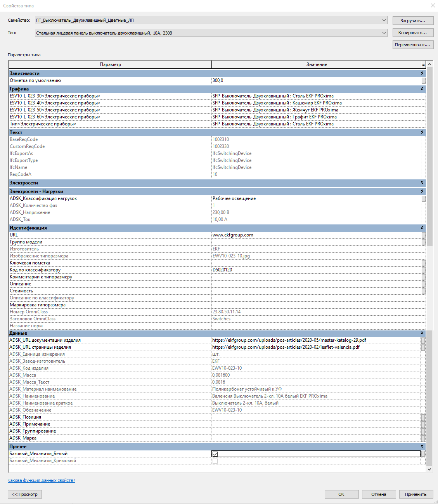438x504 pixels.
Task: Click the associate button for Комментарии к типоразмеру
Action: point(424,277)
